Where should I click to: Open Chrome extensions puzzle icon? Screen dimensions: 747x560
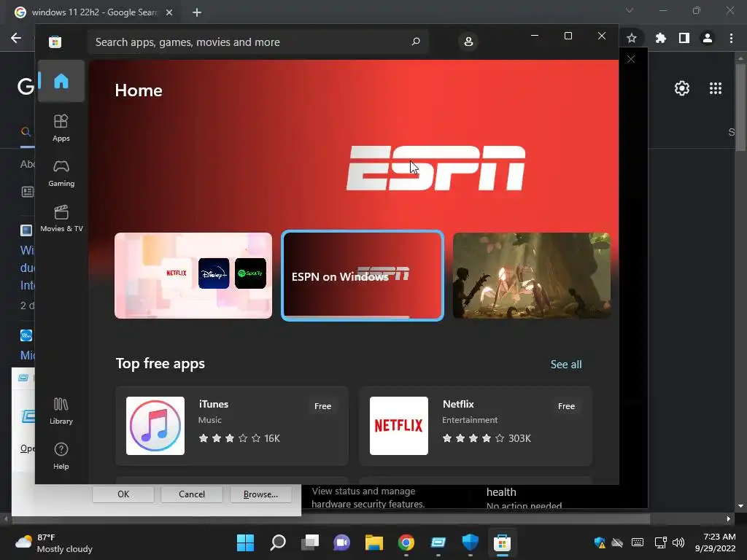pyautogui.click(x=660, y=38)
